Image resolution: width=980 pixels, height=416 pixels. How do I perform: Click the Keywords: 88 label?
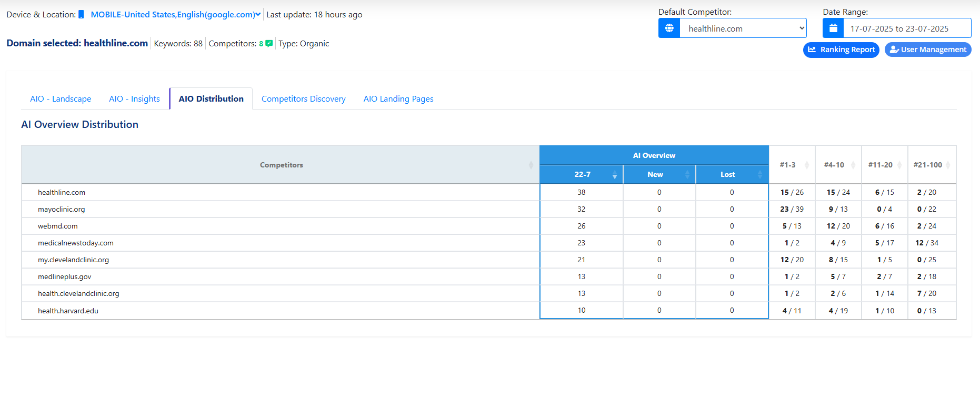point(178,44)
